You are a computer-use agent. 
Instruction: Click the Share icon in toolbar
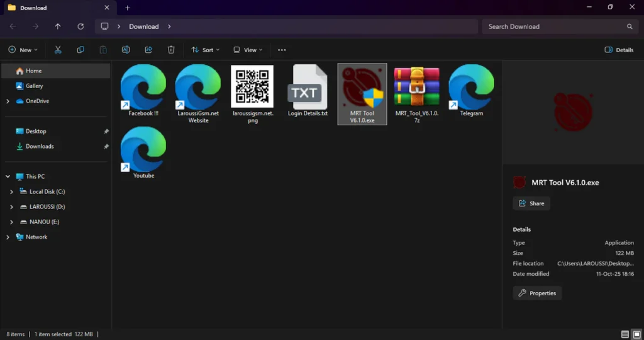click(x=148, y=50)
